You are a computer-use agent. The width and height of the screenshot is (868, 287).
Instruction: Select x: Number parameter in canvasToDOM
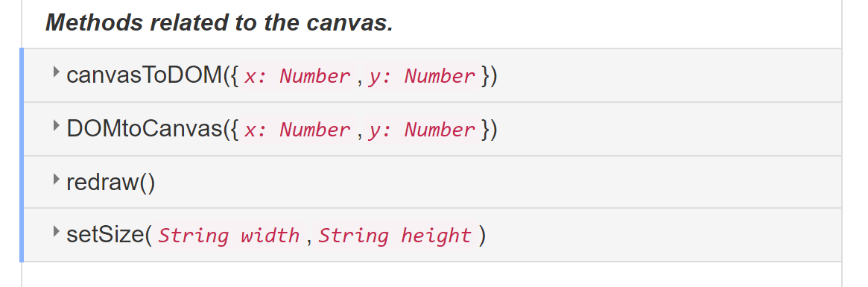pos(298,76)
